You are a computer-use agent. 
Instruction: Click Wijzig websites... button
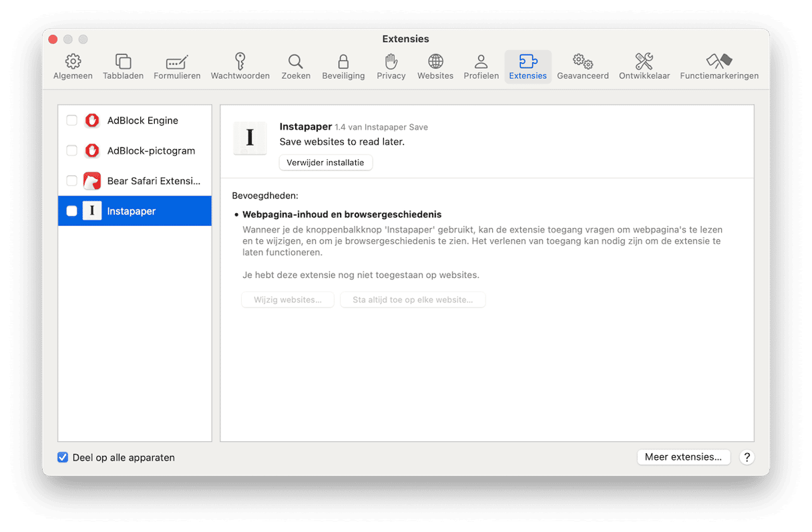288,300
